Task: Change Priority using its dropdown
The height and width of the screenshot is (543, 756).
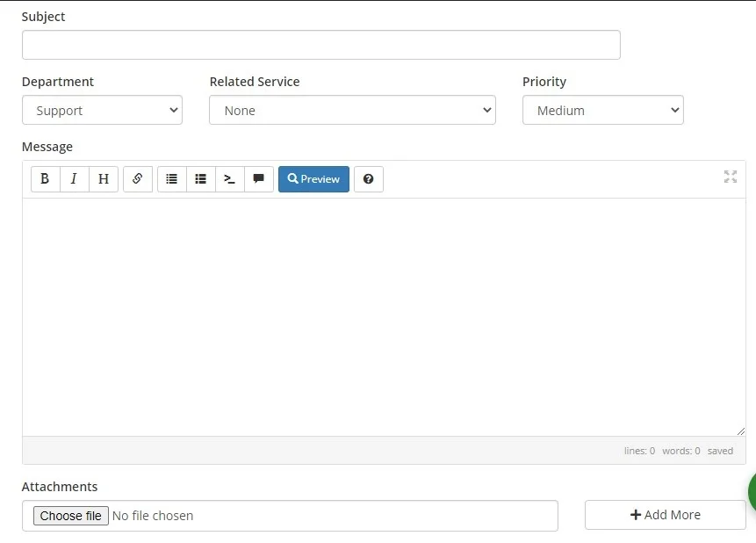Action: tap(602, 110)
